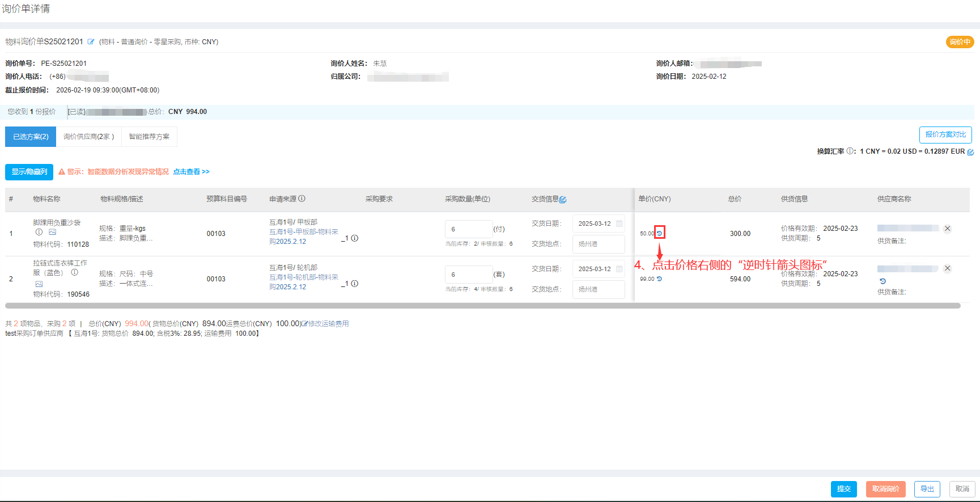Image resolution: width=980 pixels, height=502 pixels.
Task: Click 预算科目编号 column header
Action: tap(227, 199)
